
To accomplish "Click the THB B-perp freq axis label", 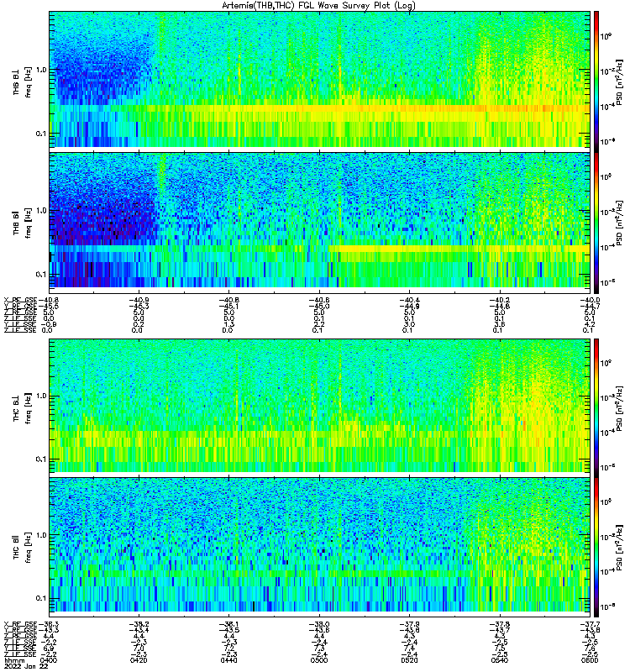I will (23, 81).
